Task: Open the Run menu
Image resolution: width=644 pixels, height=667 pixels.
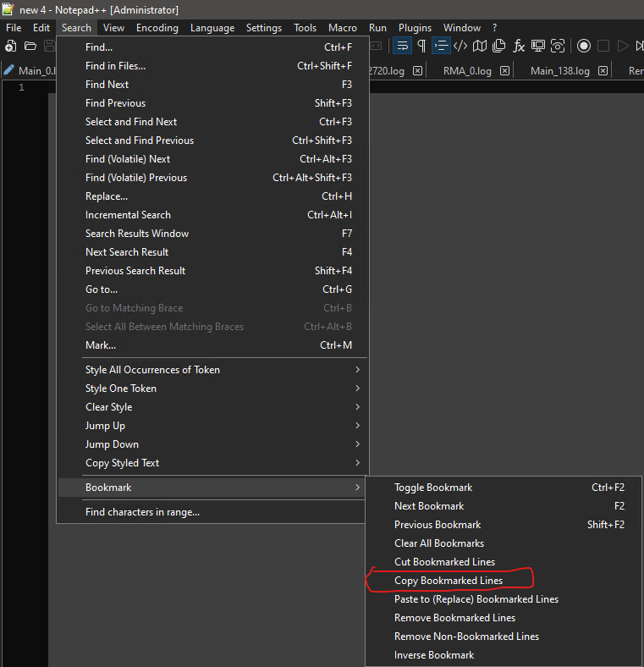Action: [x=377, y=28]
